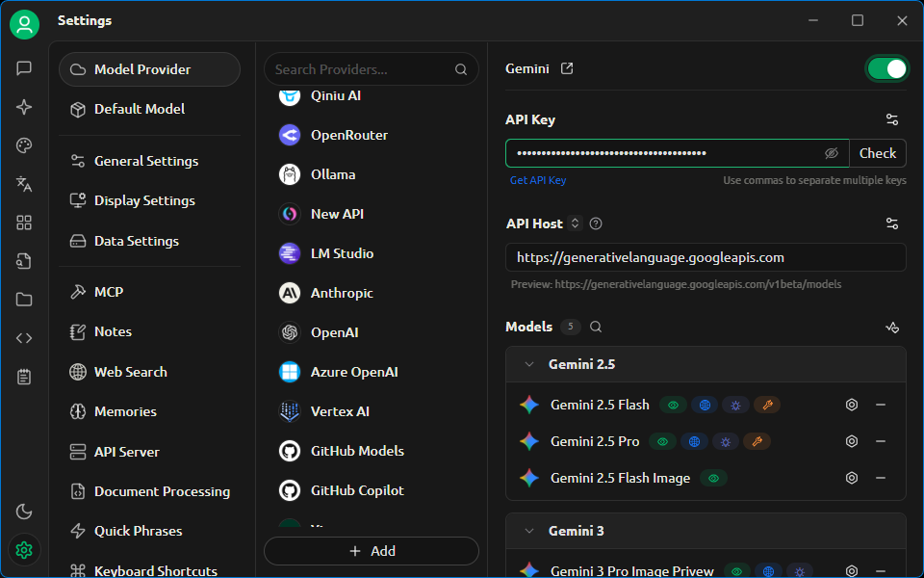Click the Search Providers input field

click(361, 69)
